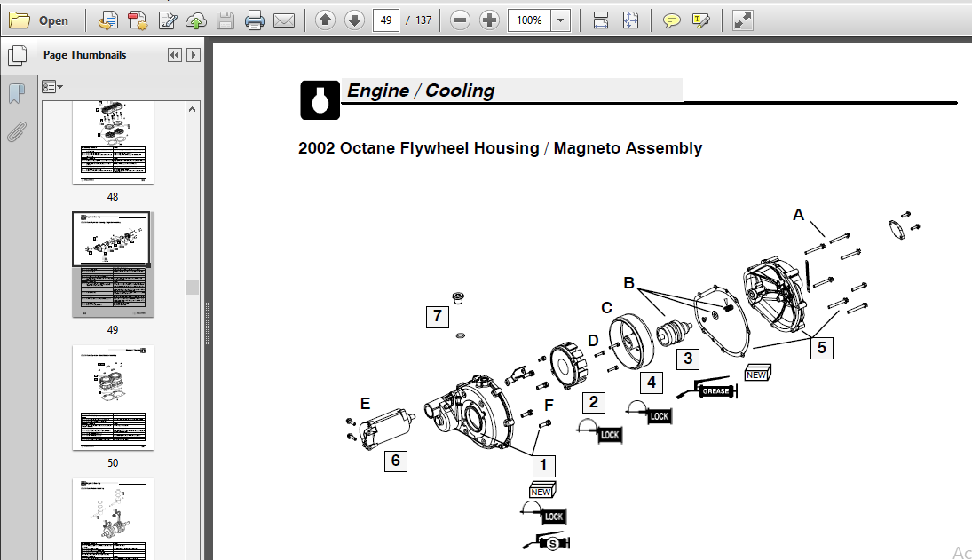Go to next page arrow

pyautogui.click(x=354, y=20)
